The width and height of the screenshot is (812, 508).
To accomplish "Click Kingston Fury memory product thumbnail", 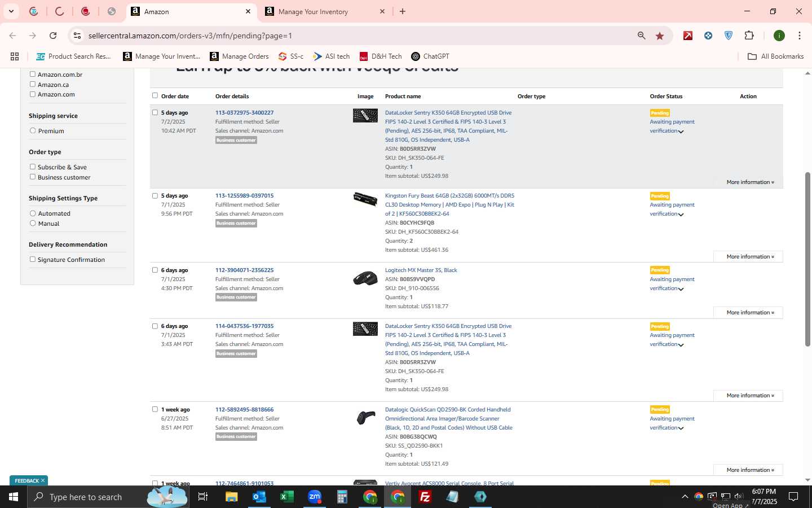I will click(x=365, y=199).
